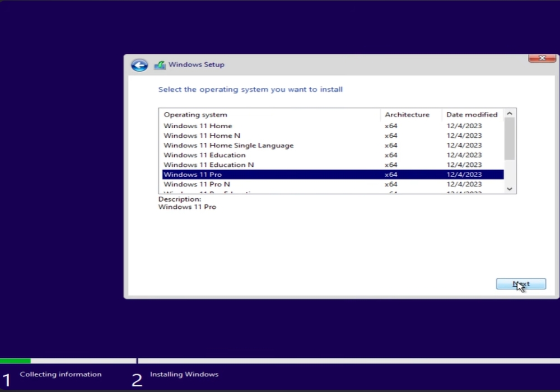This screenshot has height=392, width=560.
Task: Click the Architecture column header
Action: point(411,115)
